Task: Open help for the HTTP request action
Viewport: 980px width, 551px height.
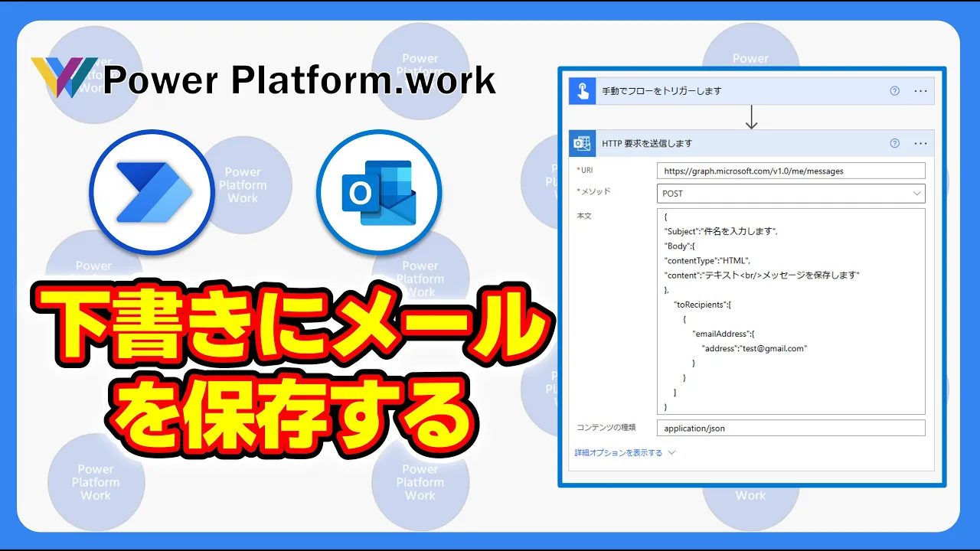Action: coord(894,143)
